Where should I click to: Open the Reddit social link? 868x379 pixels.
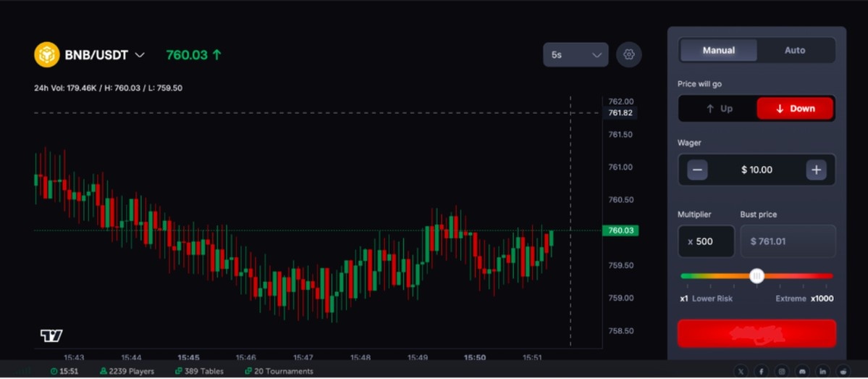click(x=843, y=371)
